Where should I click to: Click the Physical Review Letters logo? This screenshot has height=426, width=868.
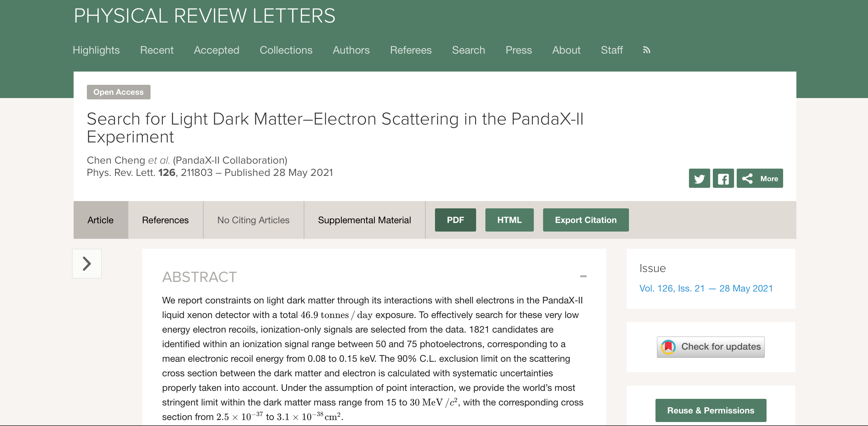click(205, 16)
